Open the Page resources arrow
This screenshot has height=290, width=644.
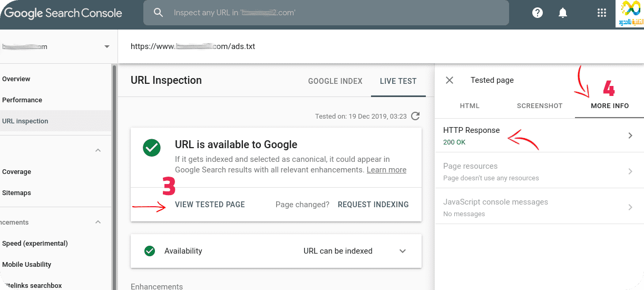click(630, 171)
